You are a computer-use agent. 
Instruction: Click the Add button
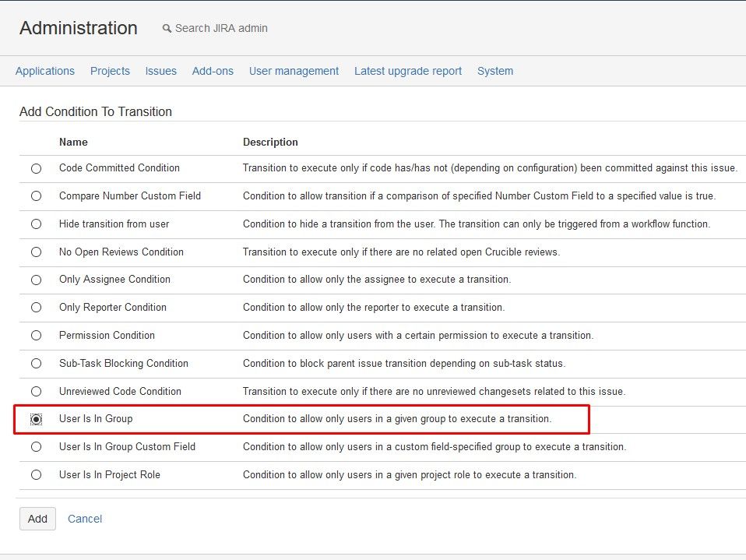(x=37, y=519)
